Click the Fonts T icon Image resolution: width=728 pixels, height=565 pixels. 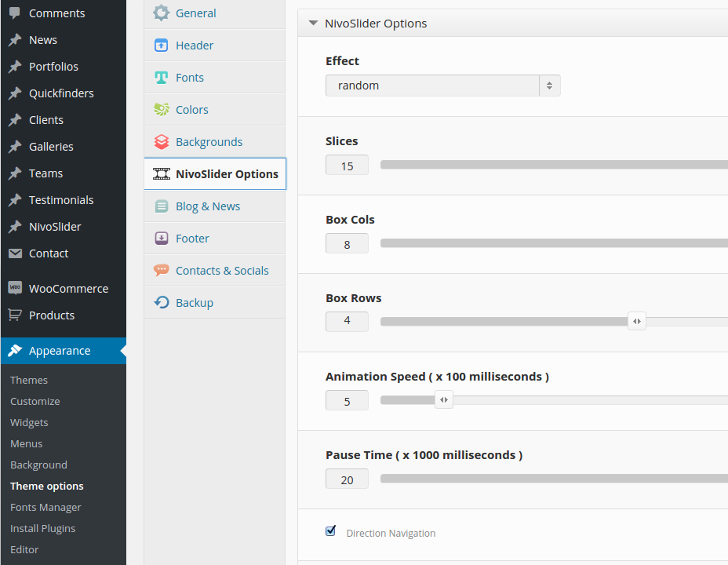[162, 78]
